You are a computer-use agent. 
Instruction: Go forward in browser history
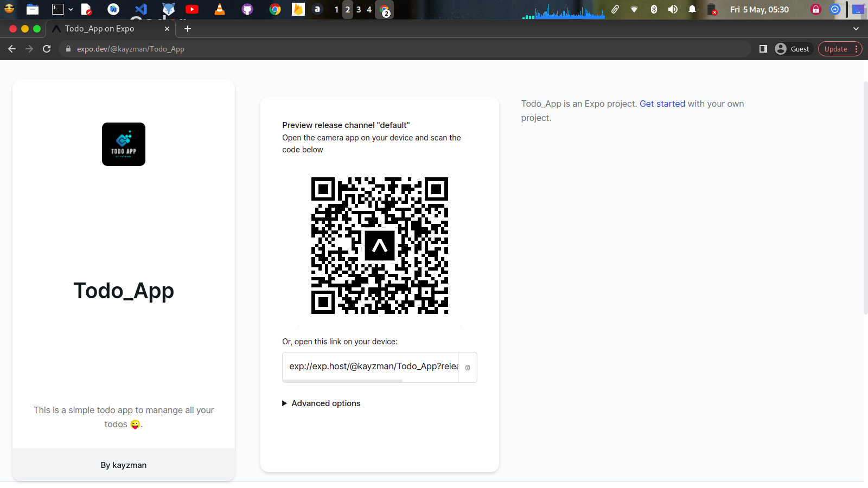pyautogui.click(x=29, y=49)
